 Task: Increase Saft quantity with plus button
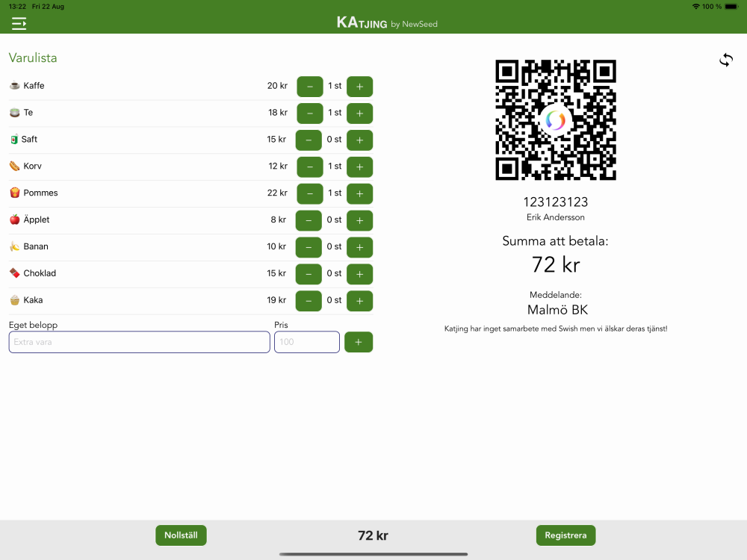[x=360, y=140]
